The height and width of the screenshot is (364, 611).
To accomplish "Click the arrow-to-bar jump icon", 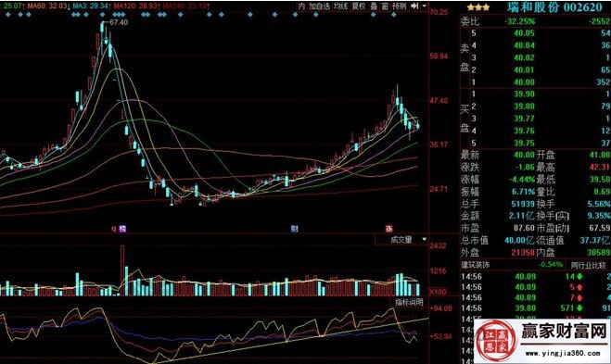I will coord(414,6).
